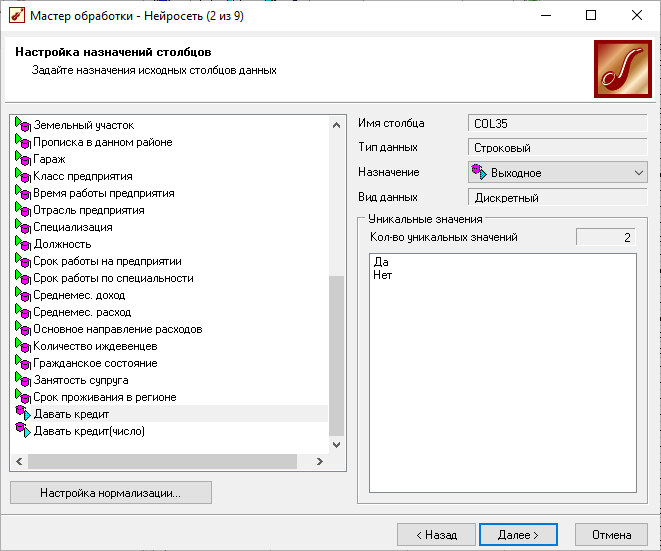The height and width of the screenshot is (551, 661).
Task: Select the Среднемес. расход column
Action: pos(82,312)
